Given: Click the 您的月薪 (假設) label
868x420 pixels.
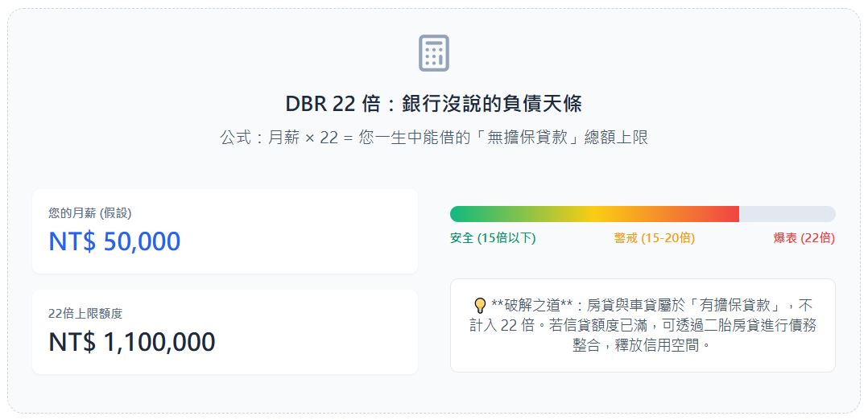Looking at the screenshot, I should click(89, 213).
